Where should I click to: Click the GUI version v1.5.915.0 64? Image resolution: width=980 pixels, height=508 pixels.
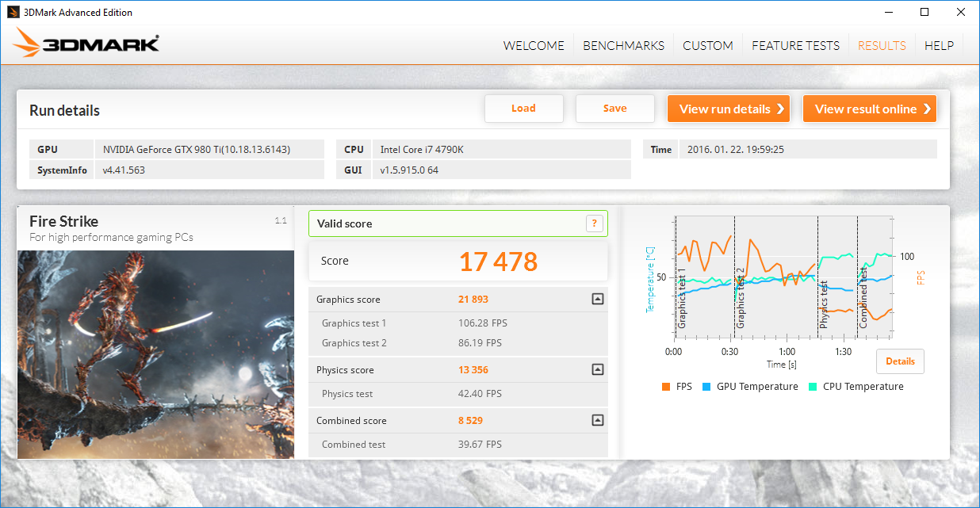pos(409,170)
